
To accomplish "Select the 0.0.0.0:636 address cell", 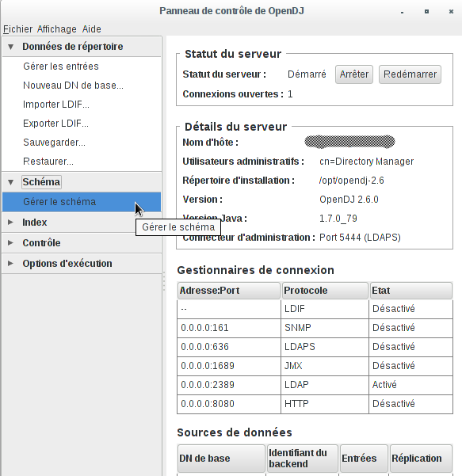I will [x=229, y=347].
